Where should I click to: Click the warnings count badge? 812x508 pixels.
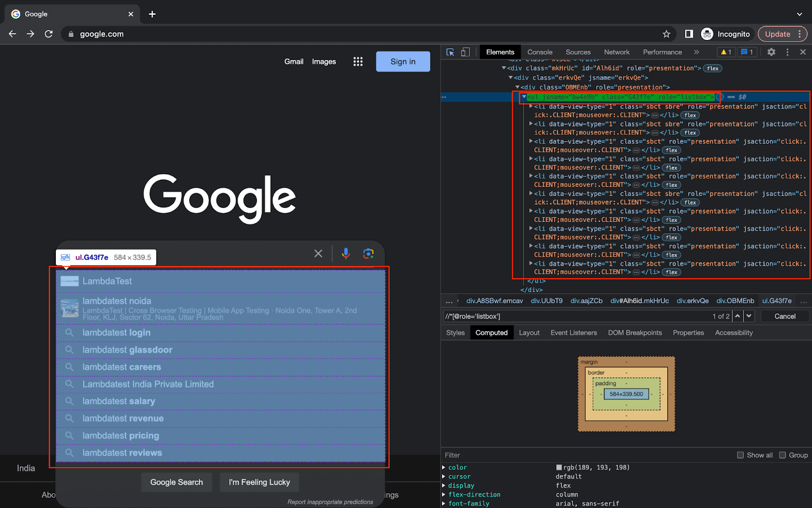[726, 52]
